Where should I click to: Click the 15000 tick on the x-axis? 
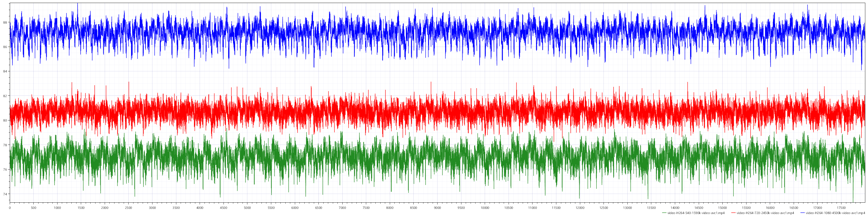click(x=722, y=208)
